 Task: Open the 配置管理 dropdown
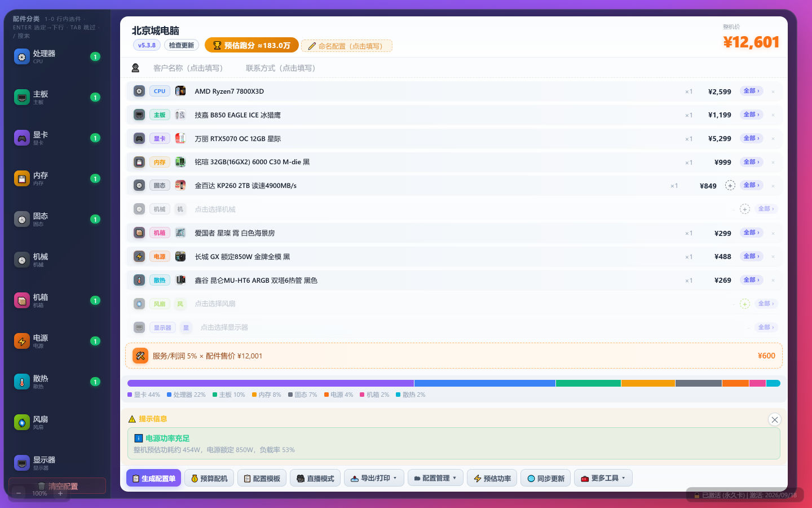(x=435, y=478)
